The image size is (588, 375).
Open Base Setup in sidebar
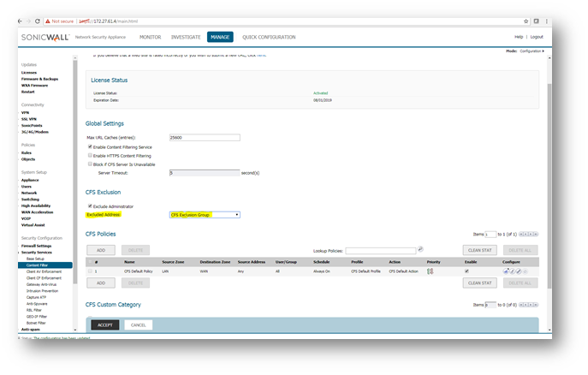[x=35, y=259]
